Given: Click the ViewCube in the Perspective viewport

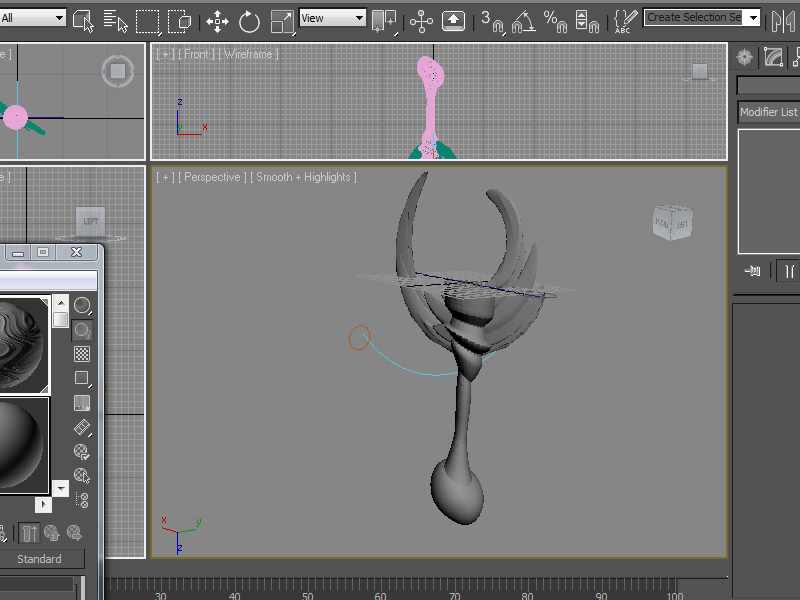Looking at the screenshot, I should (673, 222).
